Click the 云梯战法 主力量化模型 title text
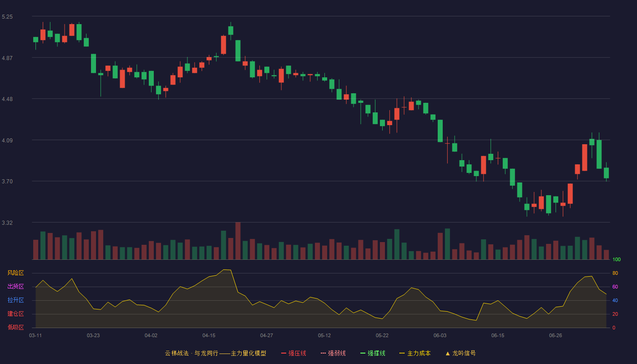The width and height of the screenshot is (637, 364). [215, 353]
